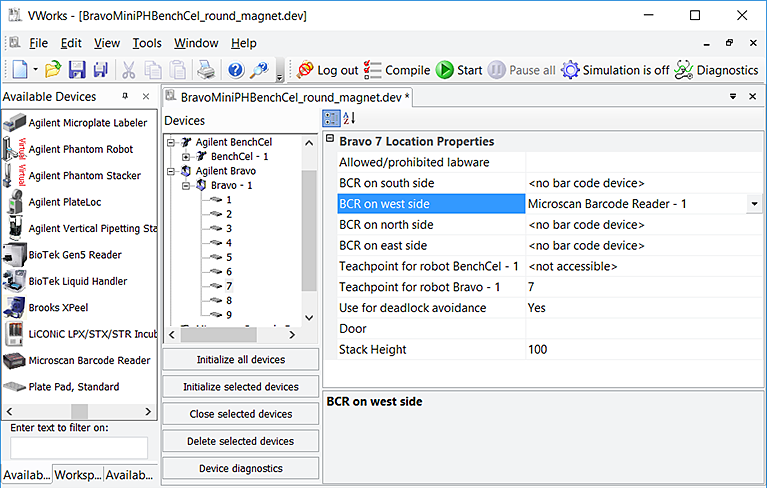This screenshot has height=488, width=767.
Task: Switch to the Worksp... tab
Action: 78,475
